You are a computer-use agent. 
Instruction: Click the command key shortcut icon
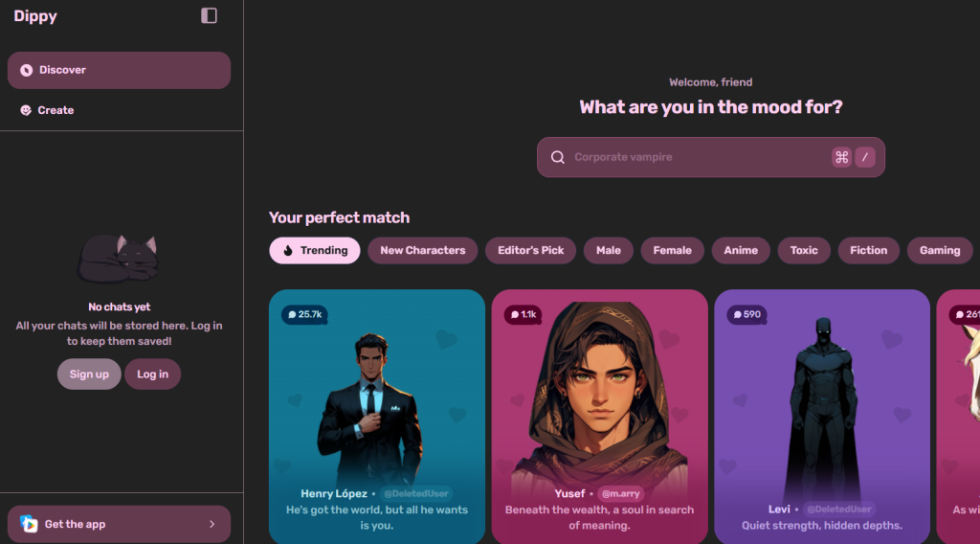(841, 157)
